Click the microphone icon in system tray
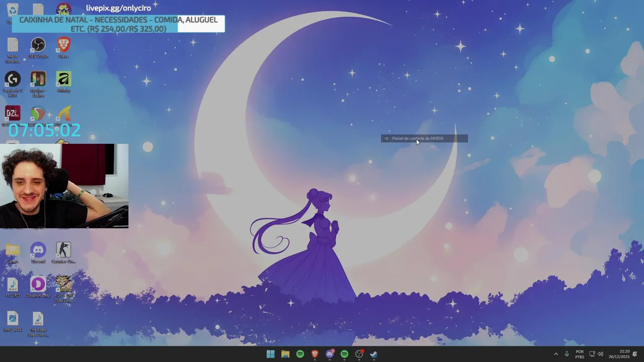The width and height of the screenshot is (644, 362). click(x=567, y=354)
